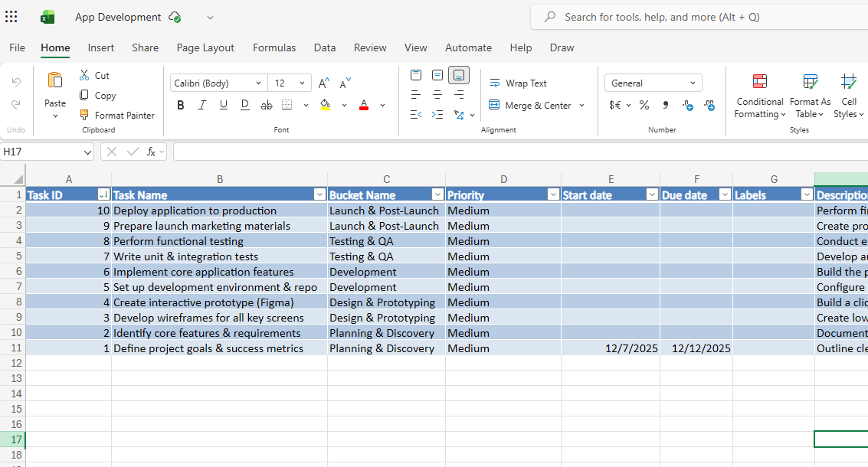Click the increase font size icon
Screen dimensions: 868x467
[323, 83]
